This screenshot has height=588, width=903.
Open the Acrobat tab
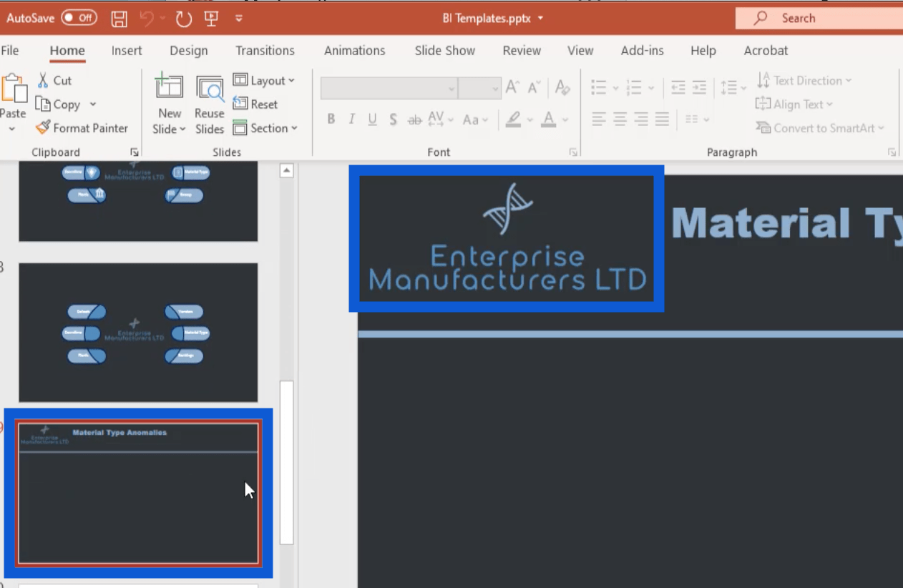pyautogui.click(x=766, y=51)
